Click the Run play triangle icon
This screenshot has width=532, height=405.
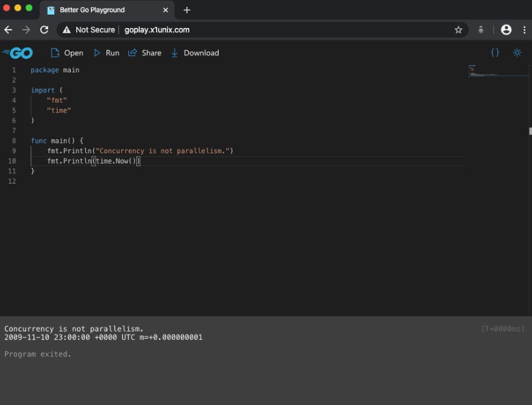click(x=97, y=53)
